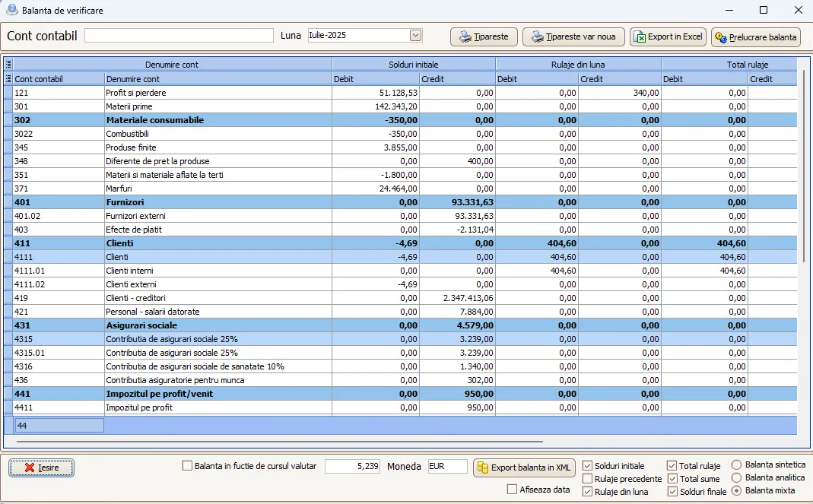The width and height of the screenshot is (813, 504).
Task: Click the value 142.343,20
Action: pos(396,106)
